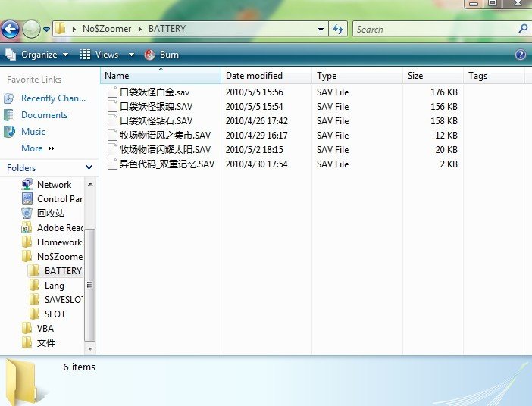Click the folder tree vertical scrollbar
The width and height of the screenshot is (532, 406).
pos(90,284)
